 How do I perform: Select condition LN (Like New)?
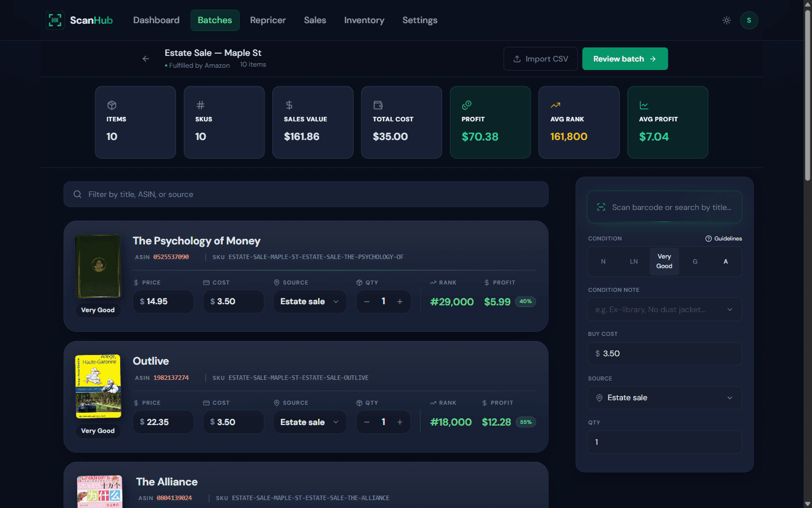coord(634,261)
